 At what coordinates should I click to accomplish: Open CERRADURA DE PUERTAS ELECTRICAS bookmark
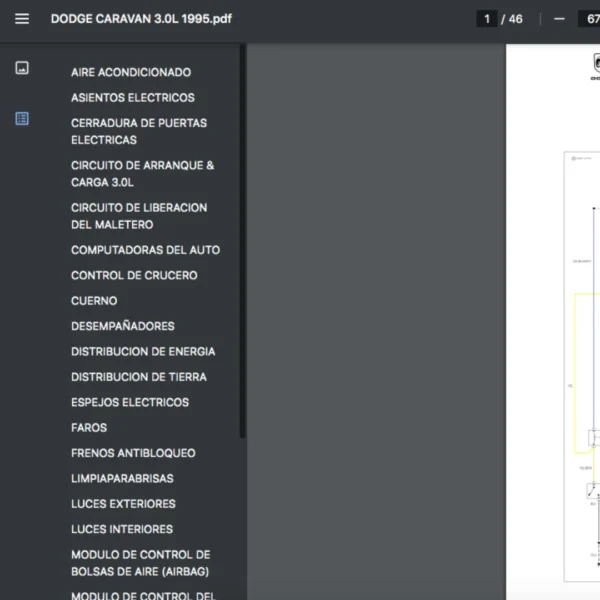138,131
